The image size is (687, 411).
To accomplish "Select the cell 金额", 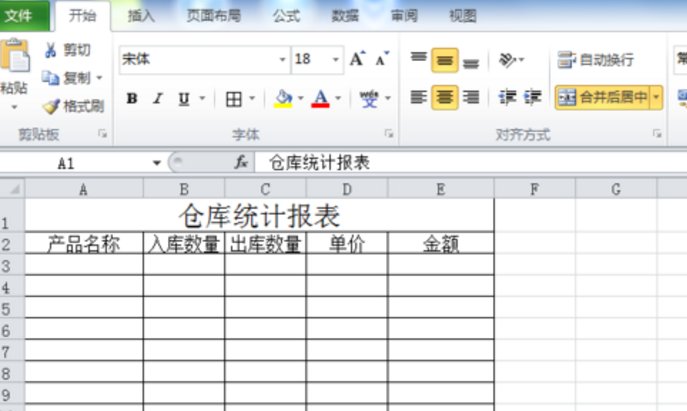I will pyautogui.click(x=441, y=244).
